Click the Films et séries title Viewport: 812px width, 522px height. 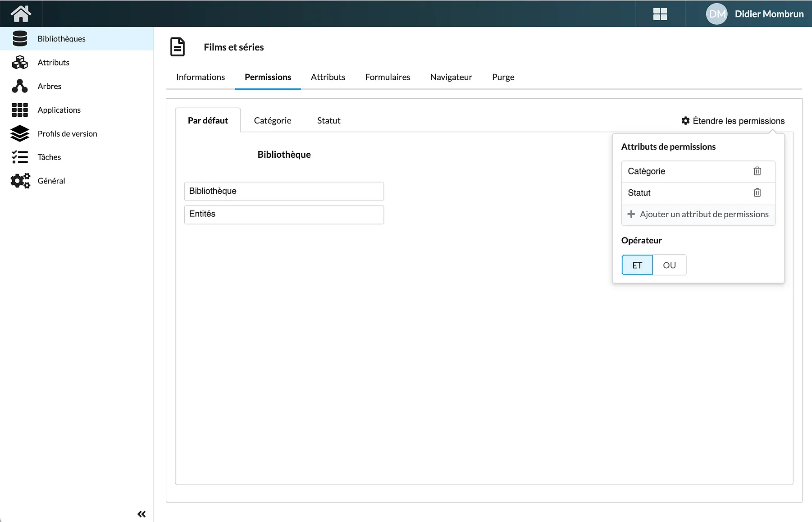(x=233, y=47)
